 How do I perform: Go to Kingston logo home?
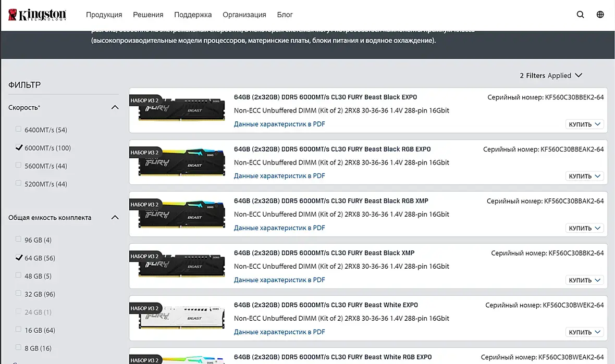[x=37, y=15]
